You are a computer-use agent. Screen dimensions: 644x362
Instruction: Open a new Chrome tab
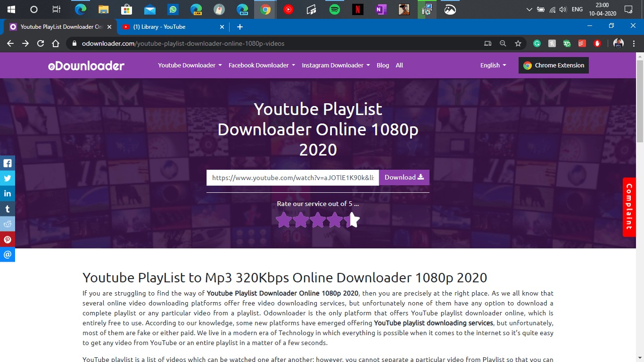coord(239,27)
